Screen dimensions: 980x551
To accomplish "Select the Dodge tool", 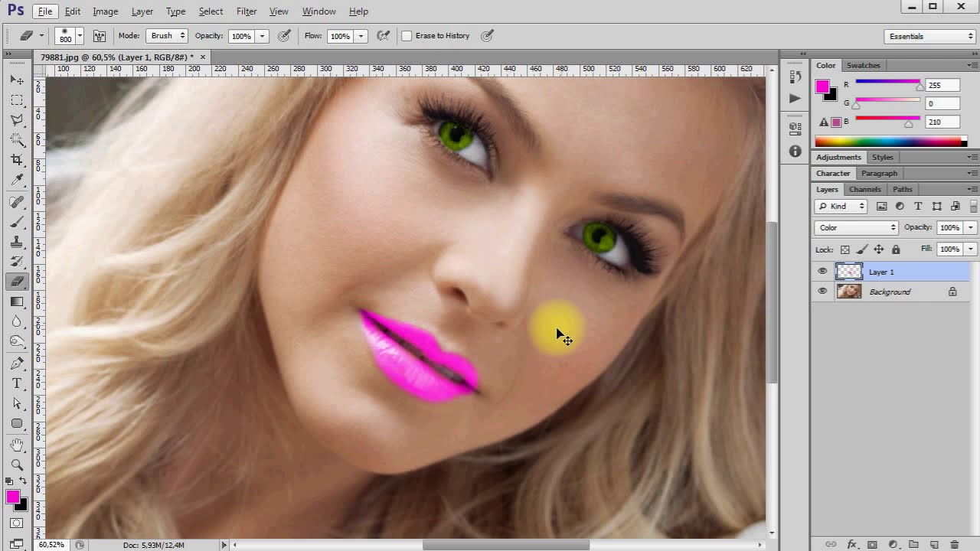I will tap(17, 341).
